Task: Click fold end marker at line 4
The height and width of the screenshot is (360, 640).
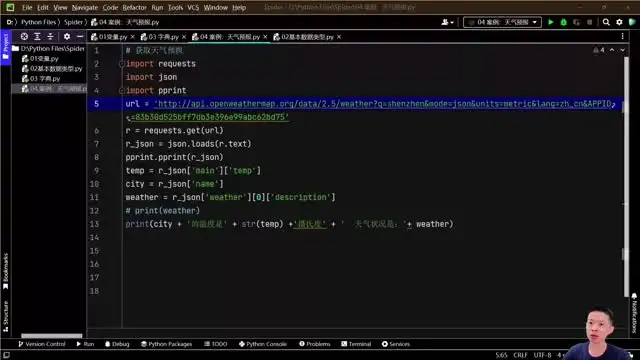Action: [x=122, y=90]
